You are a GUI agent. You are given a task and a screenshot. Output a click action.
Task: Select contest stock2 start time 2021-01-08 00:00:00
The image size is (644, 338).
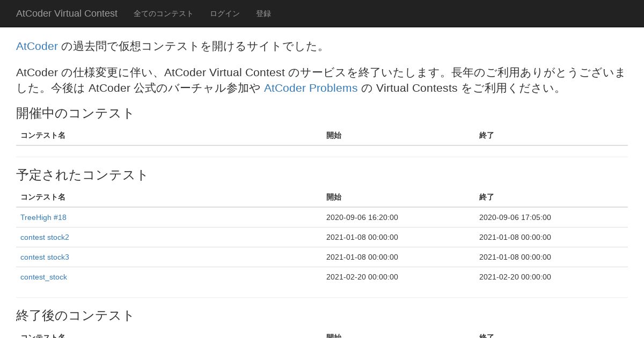(362, 237)
